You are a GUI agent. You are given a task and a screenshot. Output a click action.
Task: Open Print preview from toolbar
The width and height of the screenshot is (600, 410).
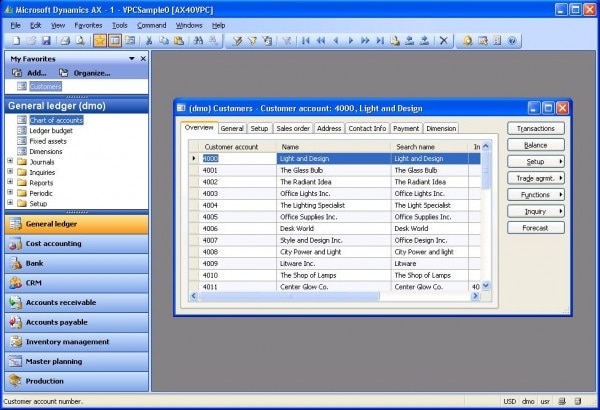pyautogui.click(x=80, y=41)
